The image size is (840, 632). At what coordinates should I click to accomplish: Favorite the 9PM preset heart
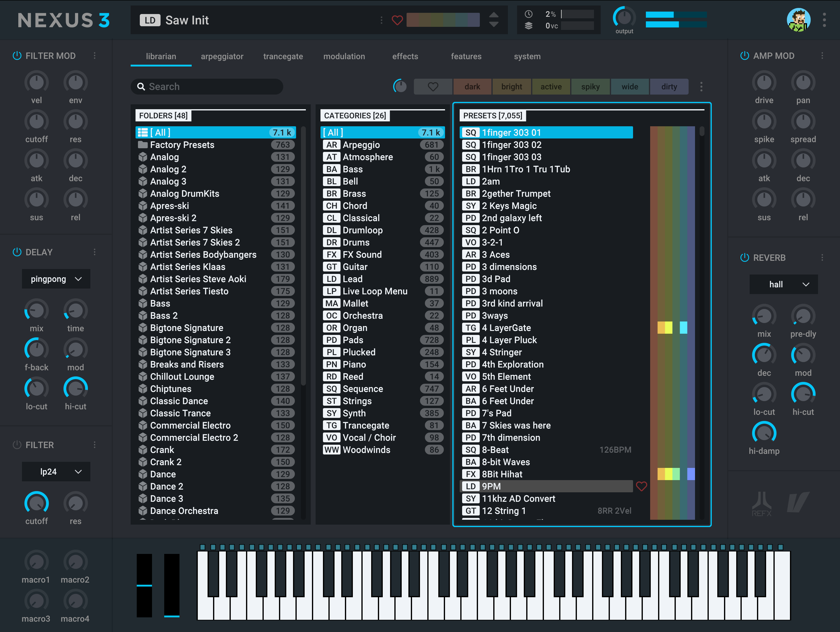pos(641,486)
